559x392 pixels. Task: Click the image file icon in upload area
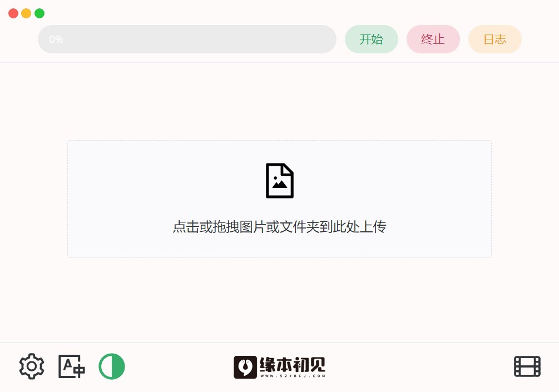pos(280,181)
